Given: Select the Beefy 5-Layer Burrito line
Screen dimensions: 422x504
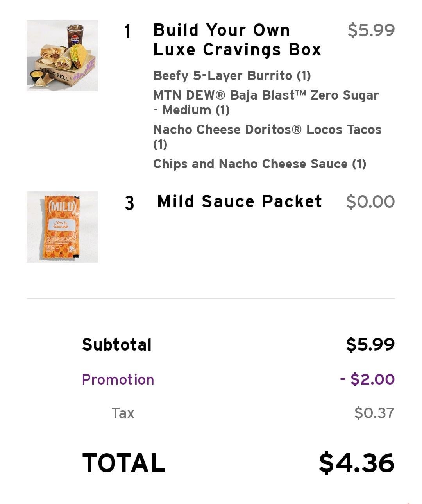Looking at the screenshot, I should (x=232, y=75).
